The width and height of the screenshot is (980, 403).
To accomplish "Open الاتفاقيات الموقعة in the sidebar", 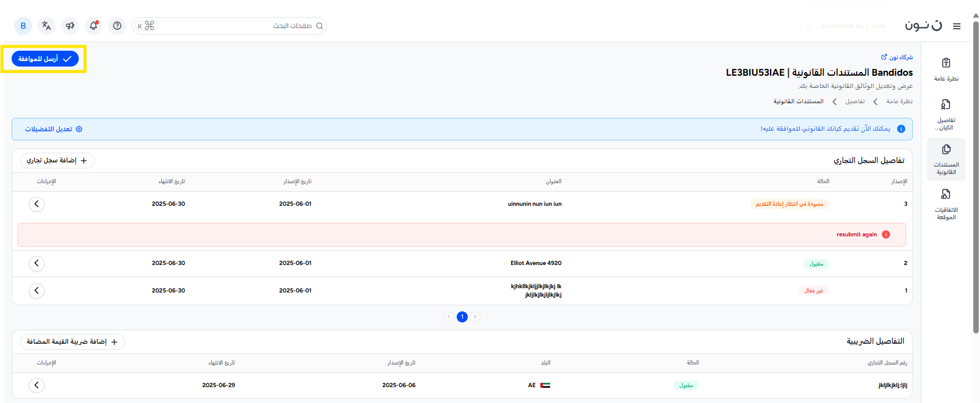I will [x=946, y=203].
